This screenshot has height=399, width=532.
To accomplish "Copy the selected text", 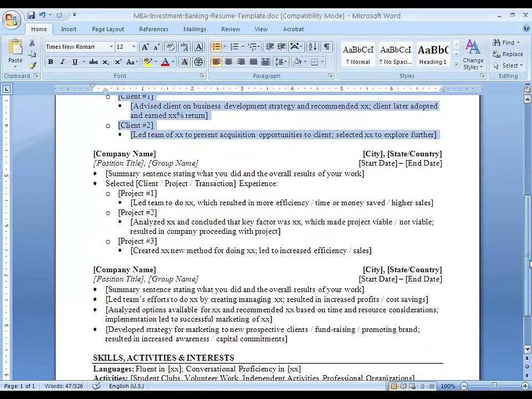I will click(32, 54).
